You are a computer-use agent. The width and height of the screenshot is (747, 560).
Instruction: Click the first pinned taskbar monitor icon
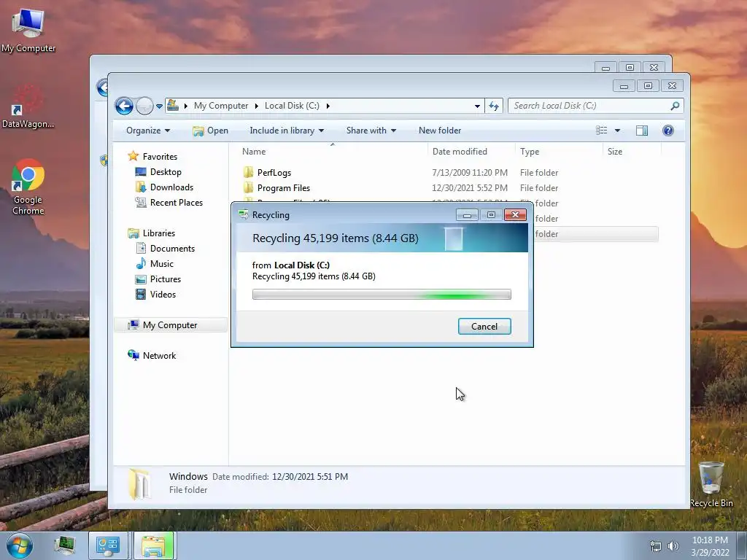click(64, 545)
